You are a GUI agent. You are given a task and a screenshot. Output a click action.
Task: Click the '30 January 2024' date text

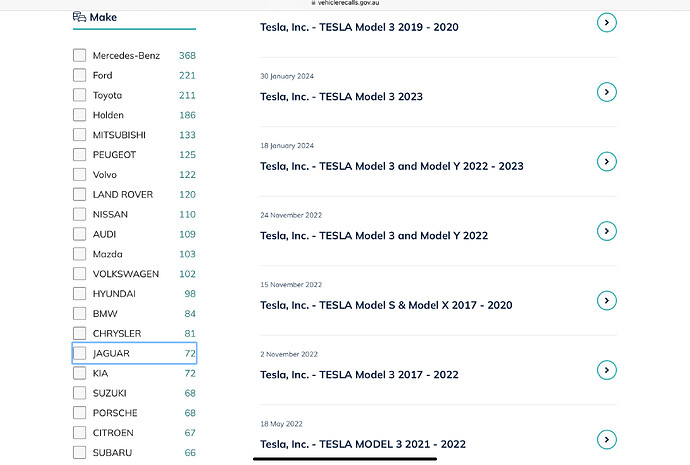(x=287, y=76)
